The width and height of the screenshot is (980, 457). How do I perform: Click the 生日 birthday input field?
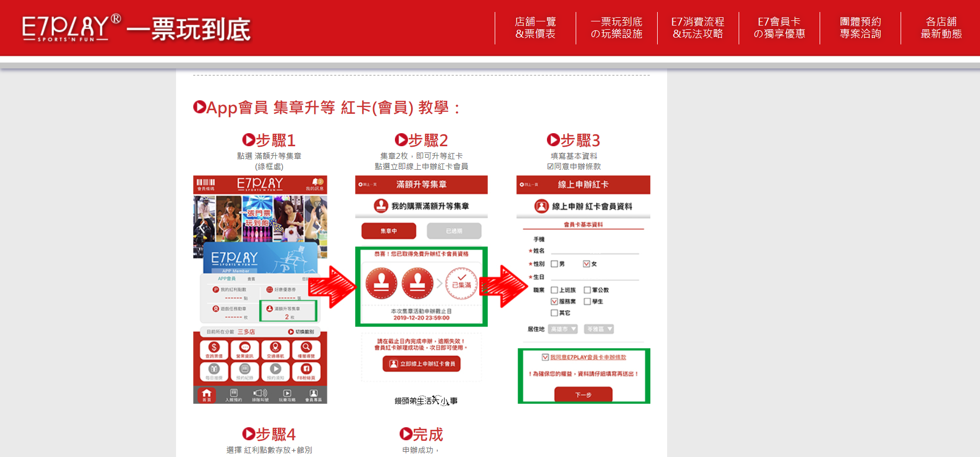pyautogui.click(x=594, y=277)
